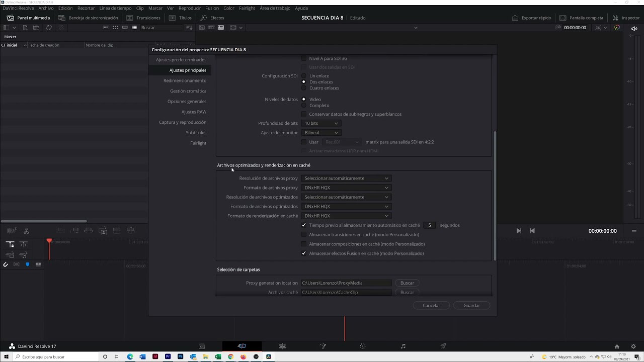Open the Fusion page icon

[323, 346]
